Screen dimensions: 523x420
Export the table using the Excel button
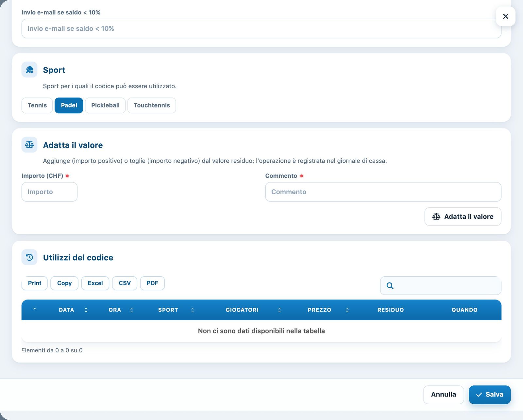click(x=95, y=283)
